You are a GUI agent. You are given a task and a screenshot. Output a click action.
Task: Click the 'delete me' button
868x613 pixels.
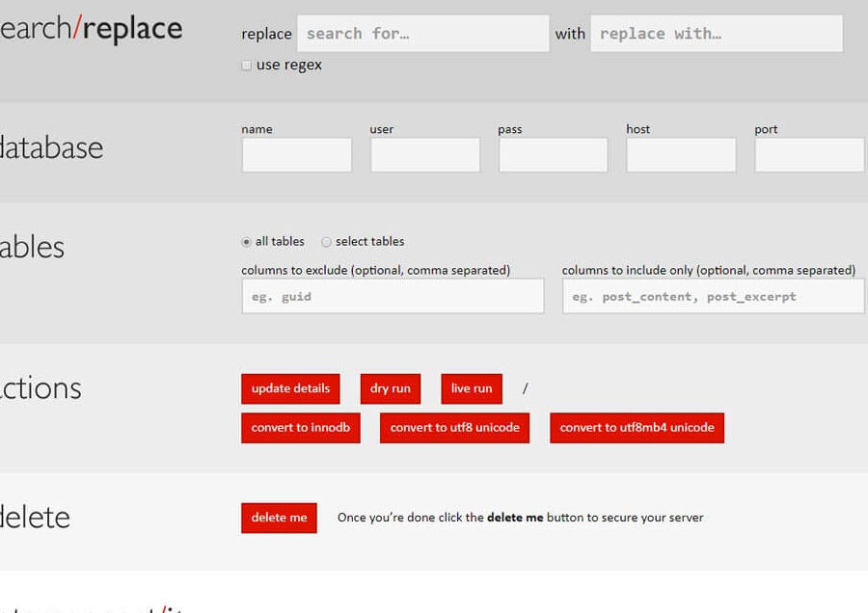click(279, 518)
